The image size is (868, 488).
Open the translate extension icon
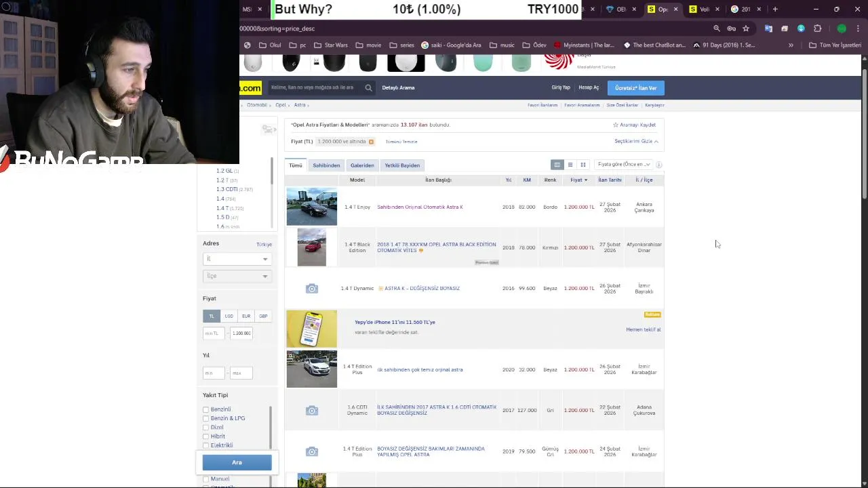768,28
